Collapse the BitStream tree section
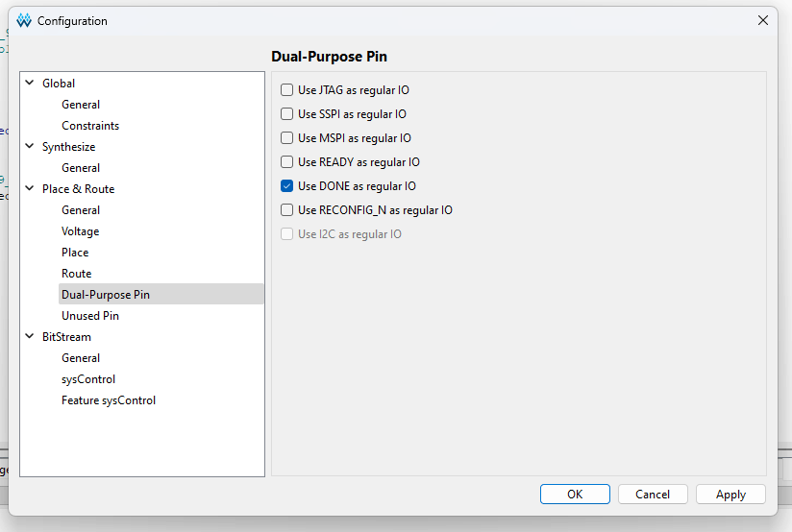The width and height of the screenshot is (792, 532). pyautogui.click(x=30, y=336)
